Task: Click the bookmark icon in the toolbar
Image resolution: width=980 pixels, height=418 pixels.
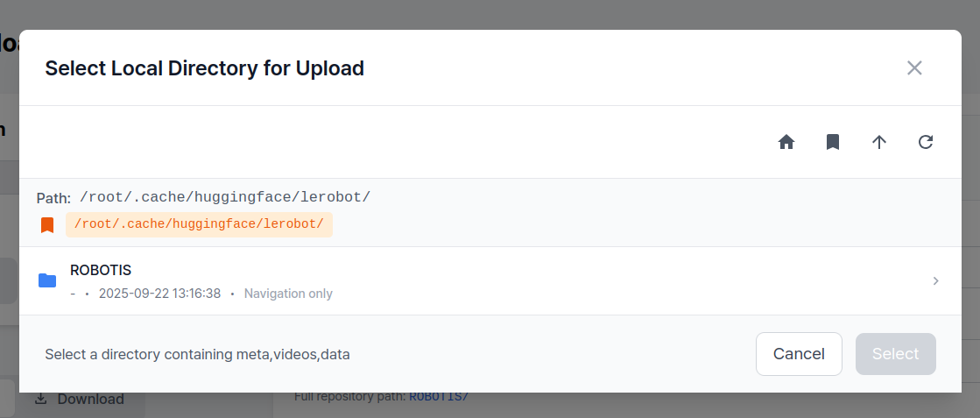Action: tap(833, 142)
